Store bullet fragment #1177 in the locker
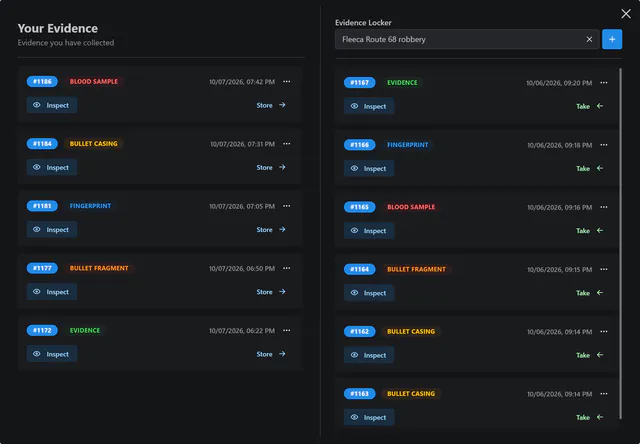Image resolution: width=640 pixels, height=444 pixels. [x=271, y=292]
